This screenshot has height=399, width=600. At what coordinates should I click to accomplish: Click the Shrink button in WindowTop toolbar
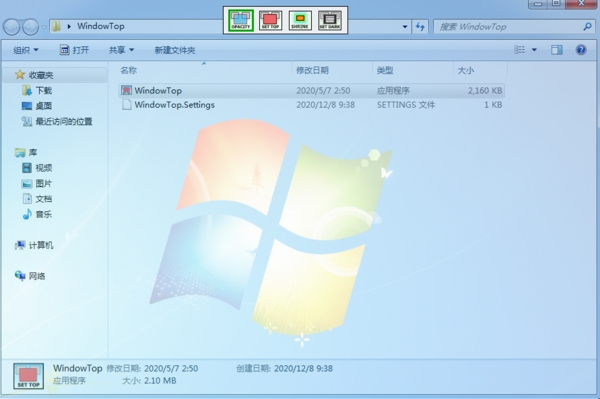(300, 20)
